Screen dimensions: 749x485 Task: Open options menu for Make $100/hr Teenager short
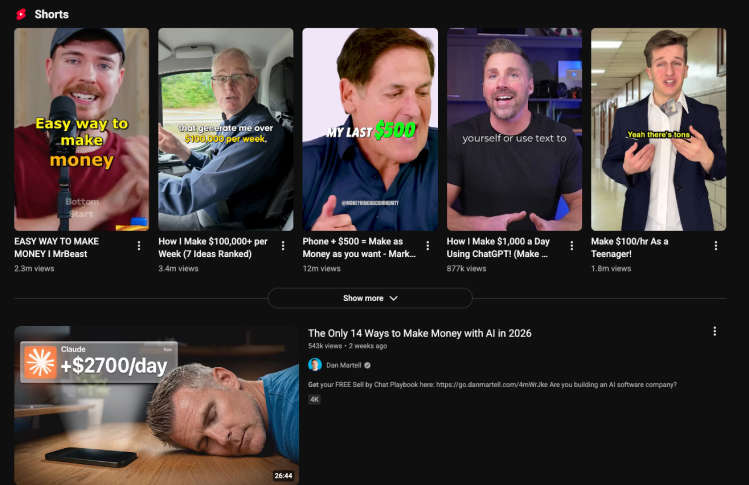pyautogui.click(x=716, y=246)
